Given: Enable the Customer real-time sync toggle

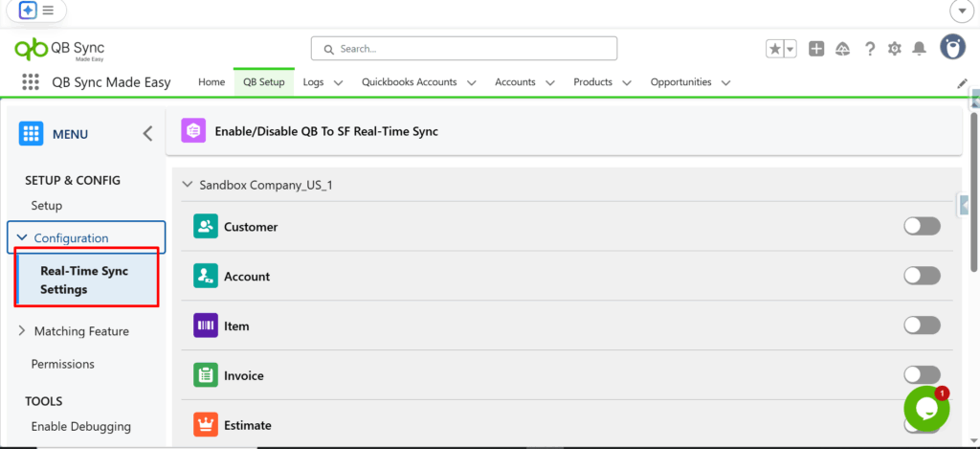Looking at the screenshot, I should click(922, 226).
